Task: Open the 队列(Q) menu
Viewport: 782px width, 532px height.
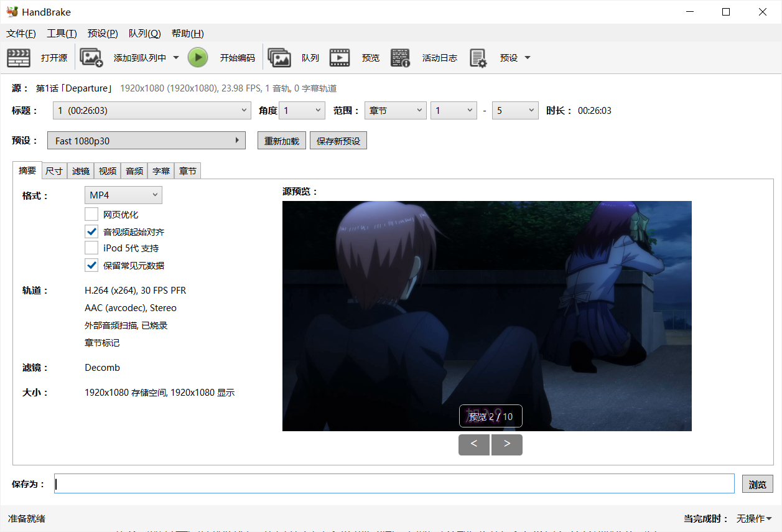Action: (144, 34)
